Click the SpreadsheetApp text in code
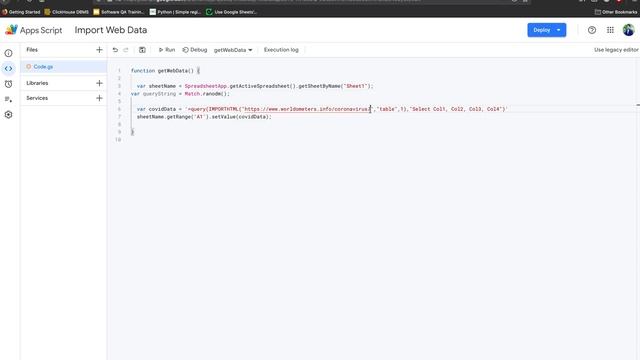This screenshot has width=640, height=360. 205,86
